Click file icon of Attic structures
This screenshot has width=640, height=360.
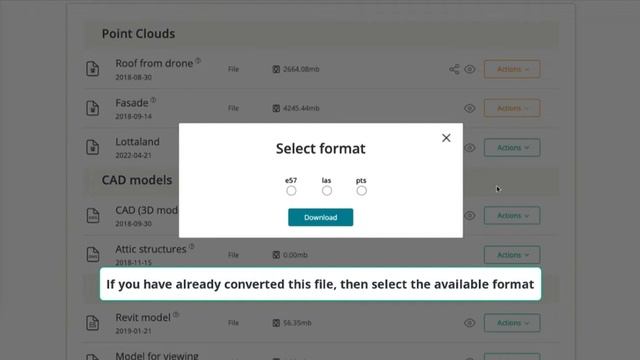coord(93,254)
